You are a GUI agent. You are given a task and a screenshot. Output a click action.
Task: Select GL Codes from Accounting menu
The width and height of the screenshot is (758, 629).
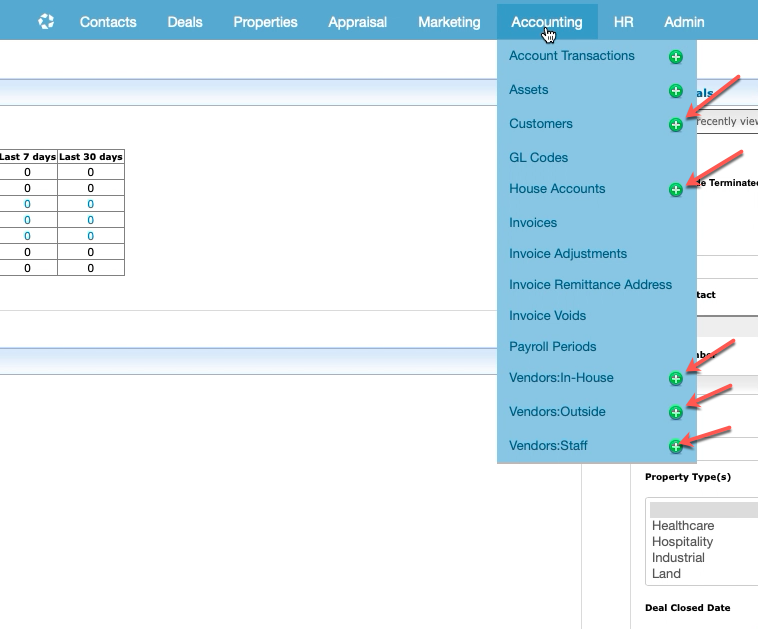coord(538,157)
